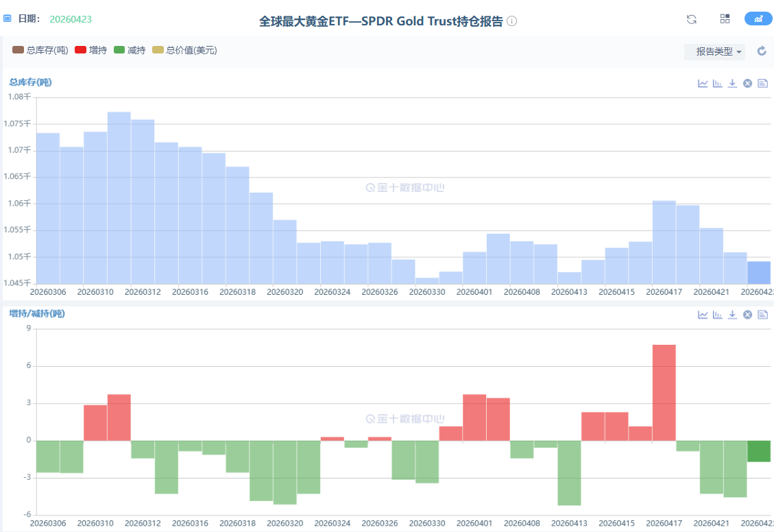The height and width of the screenshot is (532, 774).
Task: Select the blue chart view pill button
Action: click(758, 19)
